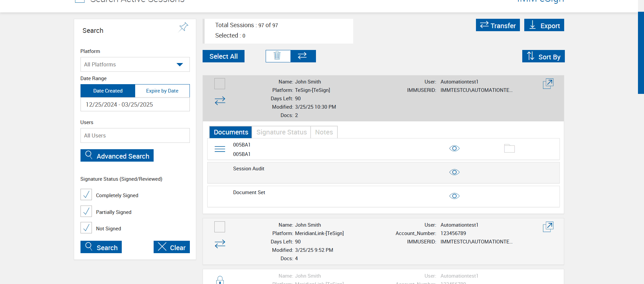The image size is (644, 284).
Task: Click the Document Set row text
Action: pyautogui.click(x=249, y=192)
